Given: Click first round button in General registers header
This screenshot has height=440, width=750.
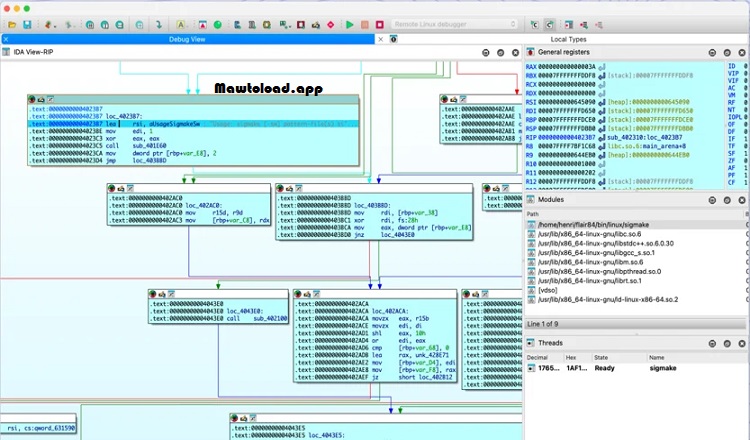Looking at the screenshot, I should point(712,53).
